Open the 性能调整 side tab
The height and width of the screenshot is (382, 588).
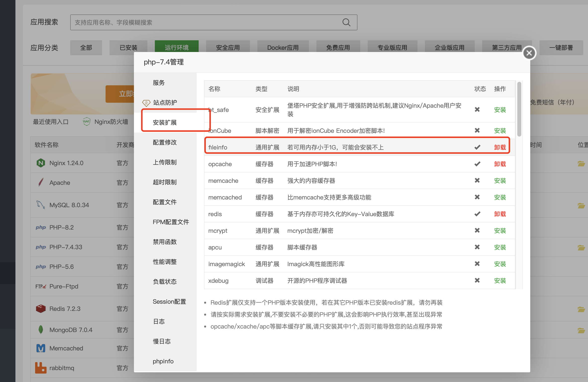tap(165, 262)
